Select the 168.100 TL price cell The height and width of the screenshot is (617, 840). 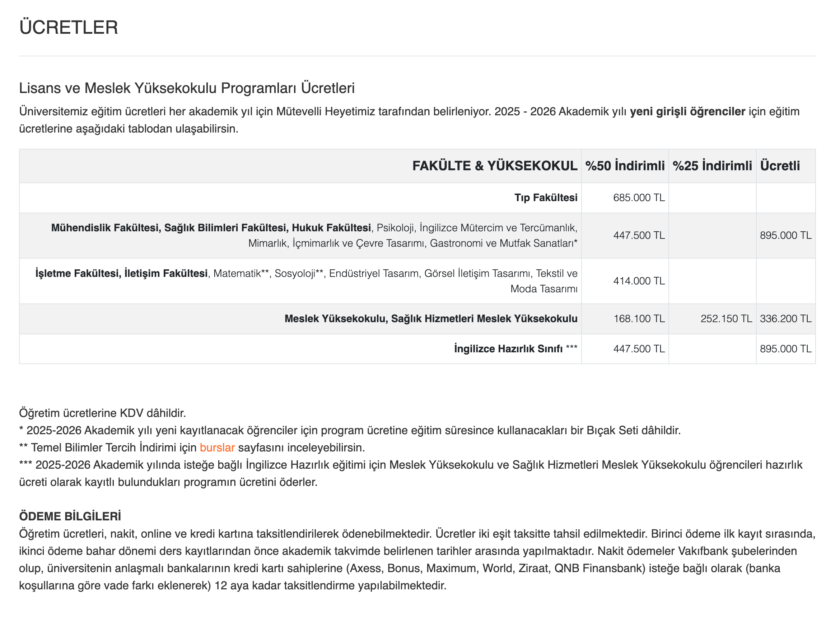click(x=639, y=319)
